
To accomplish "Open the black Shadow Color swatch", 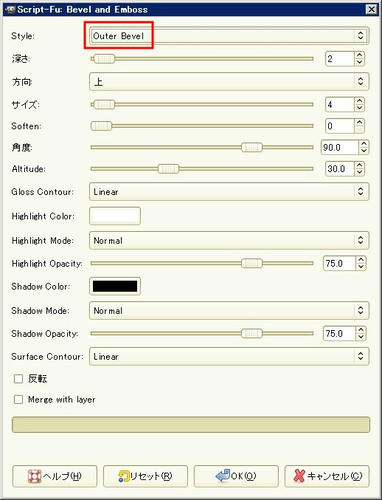I will 115,286.
